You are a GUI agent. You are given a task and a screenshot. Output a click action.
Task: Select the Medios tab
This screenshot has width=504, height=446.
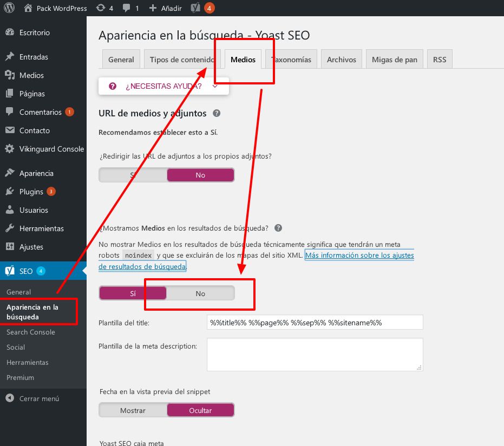tap(243, 60)
